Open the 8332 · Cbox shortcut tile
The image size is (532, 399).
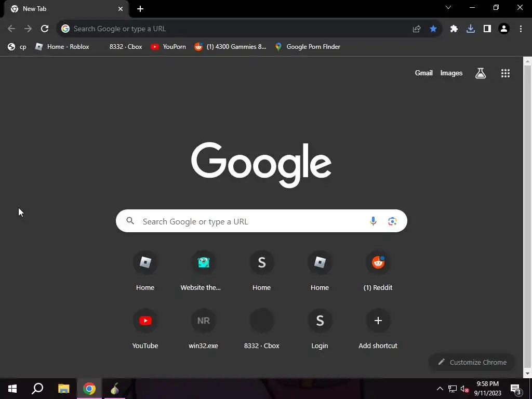click(x=262, y=330)
